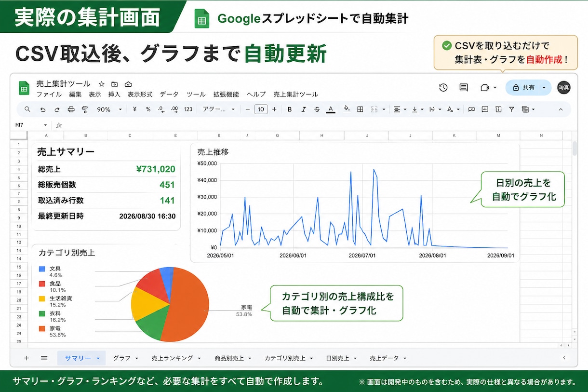
Task: Format as currency with ¥ button
Action: click(x=134, y=109)
